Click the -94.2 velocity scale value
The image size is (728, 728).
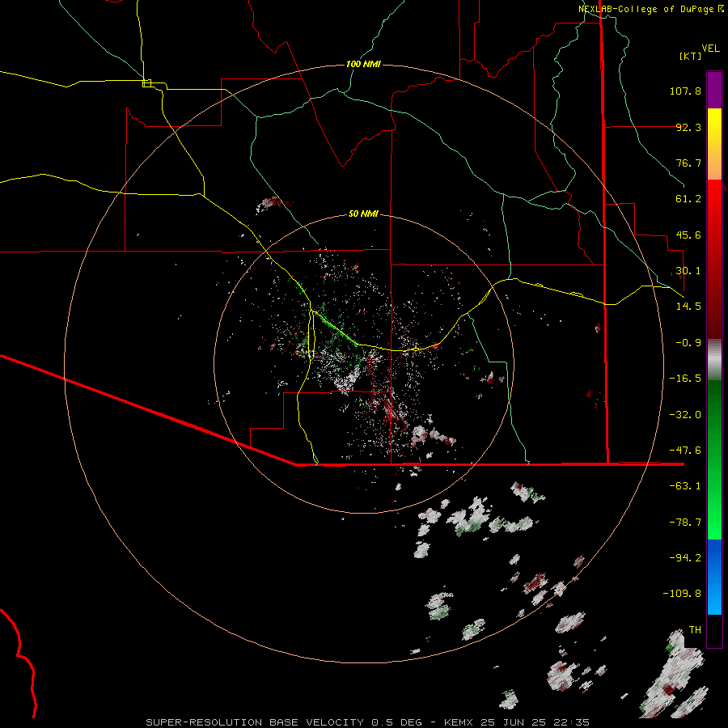(685, 558)
